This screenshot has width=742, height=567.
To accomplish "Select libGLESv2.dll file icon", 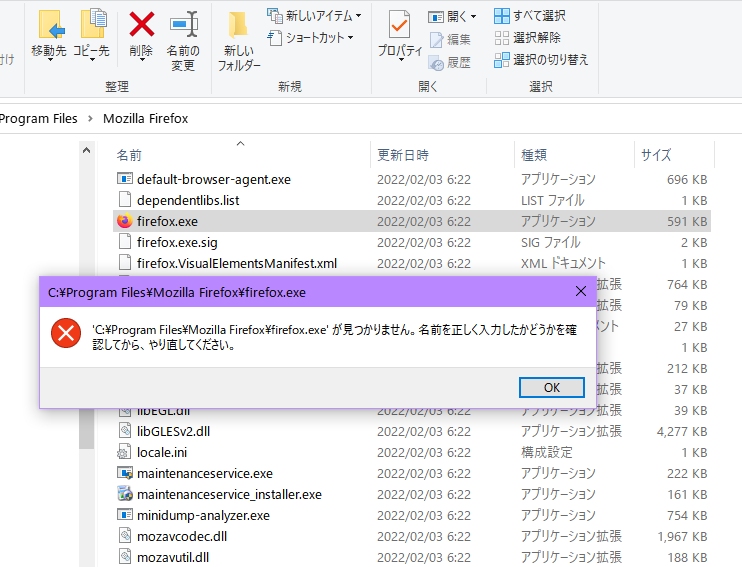I will point(124,430).
